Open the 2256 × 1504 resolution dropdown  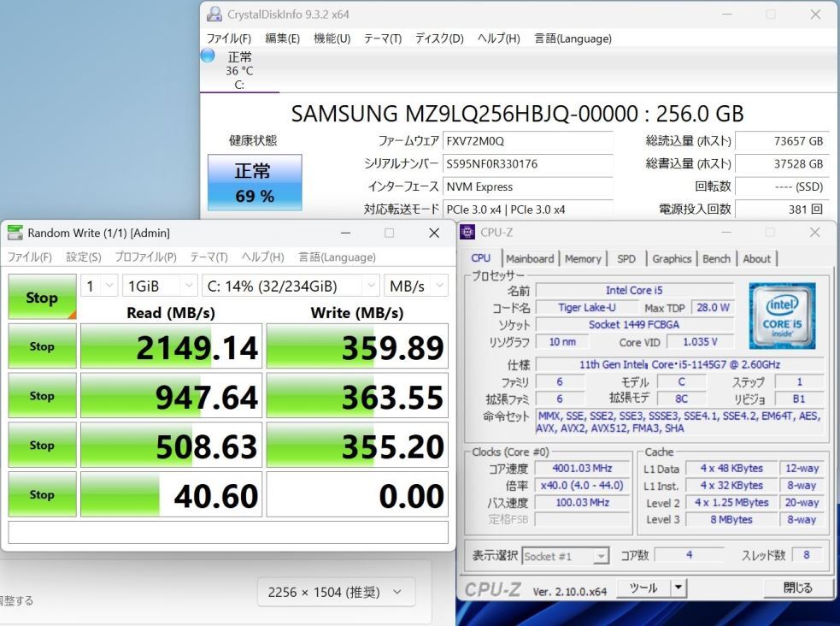click(336, 592)
